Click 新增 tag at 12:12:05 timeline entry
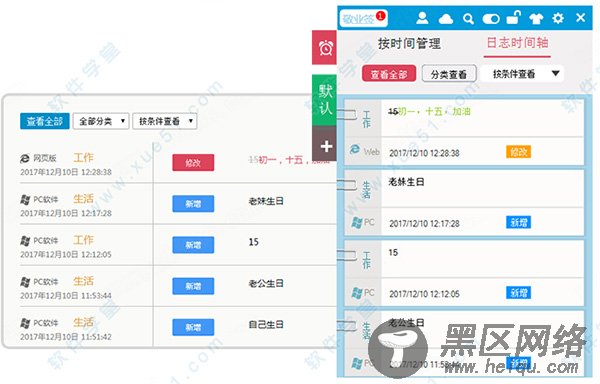This screenshot has height=384, width=600. click(518, 293)
